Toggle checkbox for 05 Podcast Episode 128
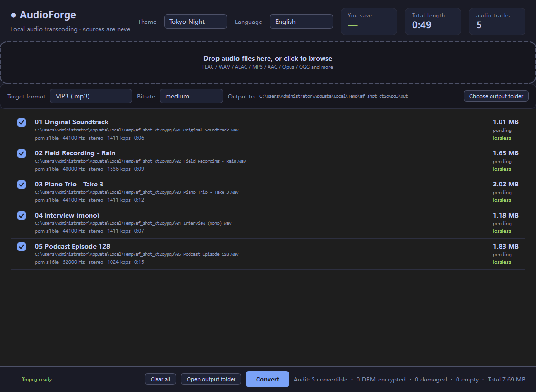The width and height of the screenshot is (536, 392). 22,247
